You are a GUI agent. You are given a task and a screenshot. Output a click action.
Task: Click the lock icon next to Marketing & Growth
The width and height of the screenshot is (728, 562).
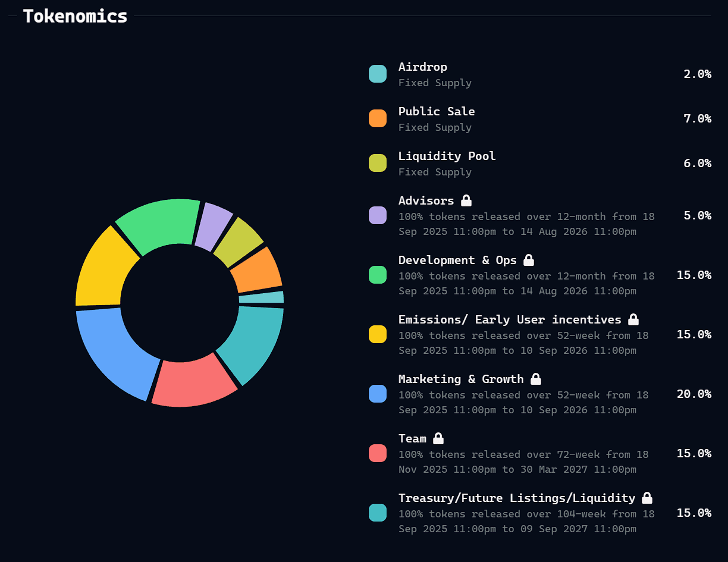click(x=536, y=379)
